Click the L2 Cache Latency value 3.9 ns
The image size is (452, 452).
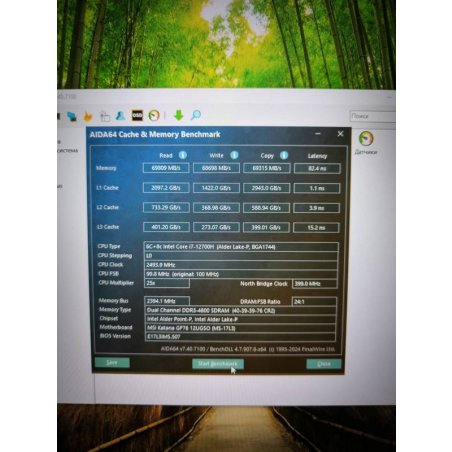[316, 208]
